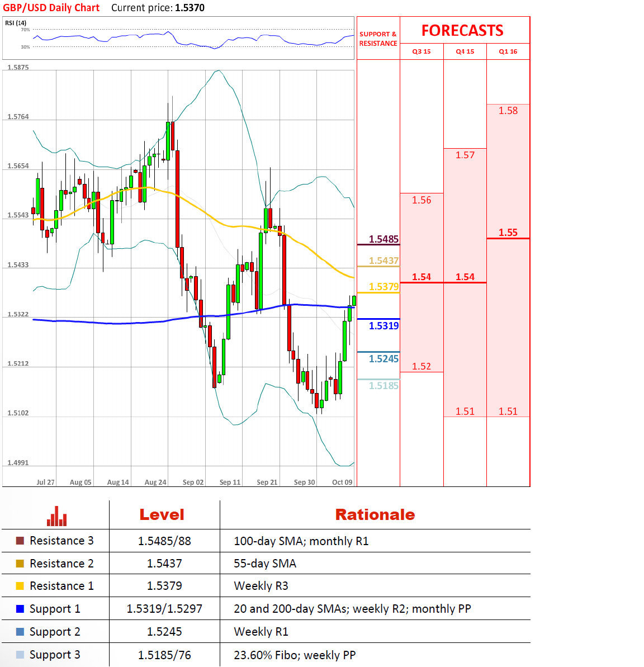644x667 pixels.
Task: Click the 1.5379 resistance level label
Action: tap(383, 287)
